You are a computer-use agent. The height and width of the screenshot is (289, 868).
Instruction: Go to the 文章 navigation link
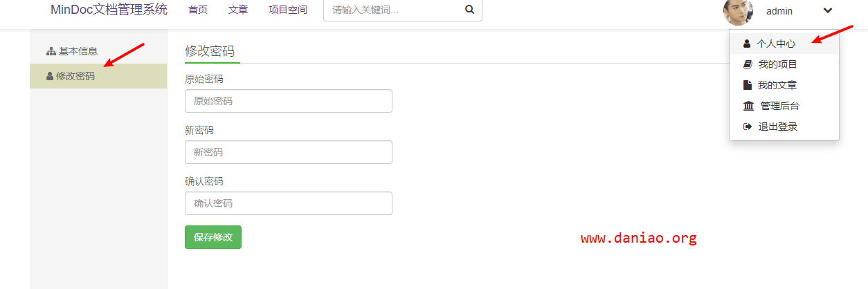click(x=238, y=10)
